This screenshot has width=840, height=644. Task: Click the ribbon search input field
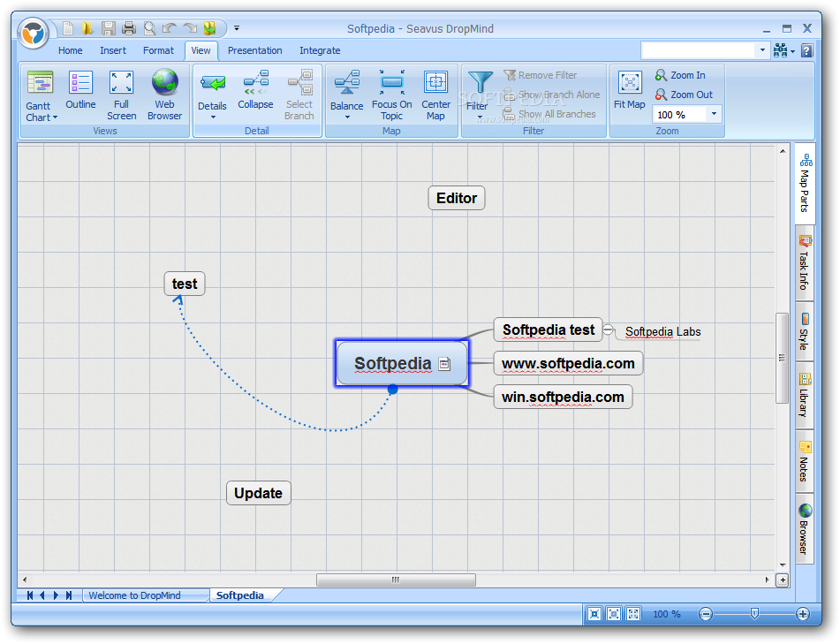[x=698, y=50]
